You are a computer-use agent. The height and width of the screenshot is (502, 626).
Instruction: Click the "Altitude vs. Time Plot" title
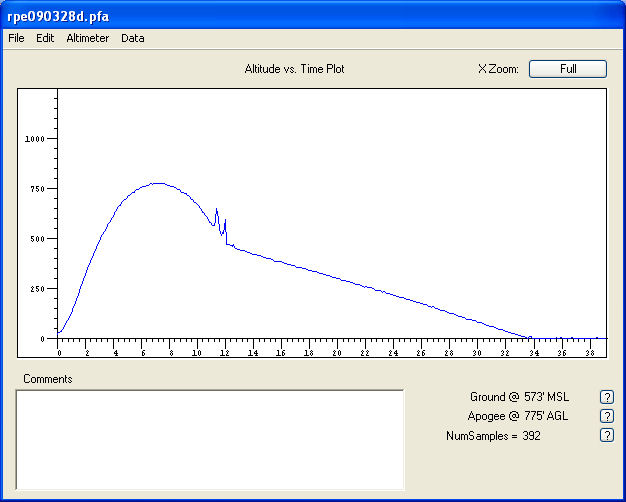point(294,69)
